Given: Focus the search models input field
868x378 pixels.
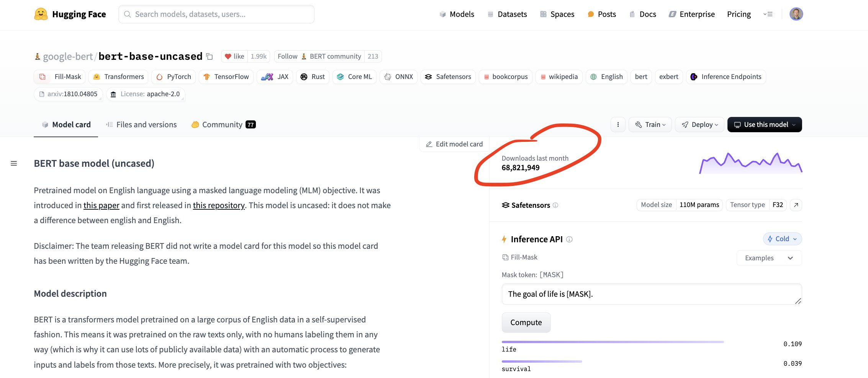Looking at the screenshot, I should point(216,14).
